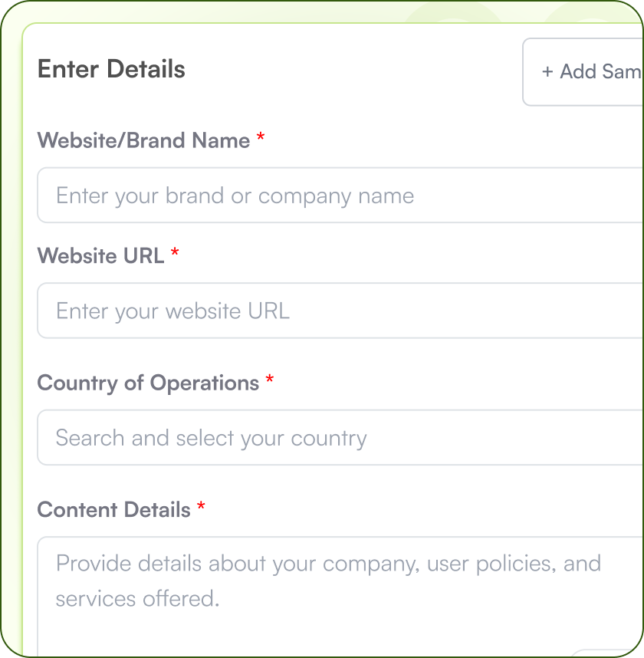Viewport: 644px width, 658px height.
Task: Click the Website/Brand Name label
Action: [142, 140]
